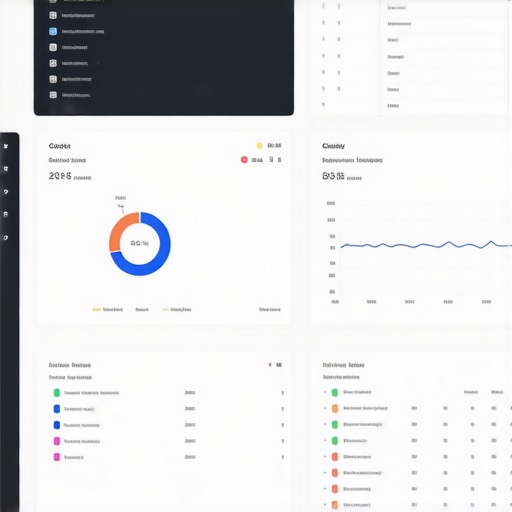Click the red circle indicator in the donut chart card
The width and height of the screenshot is (512, 512).
click(x=244, y=160)
